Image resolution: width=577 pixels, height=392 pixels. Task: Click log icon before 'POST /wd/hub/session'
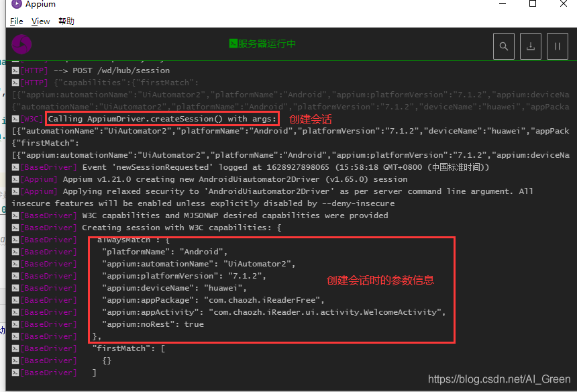(15, 70)
